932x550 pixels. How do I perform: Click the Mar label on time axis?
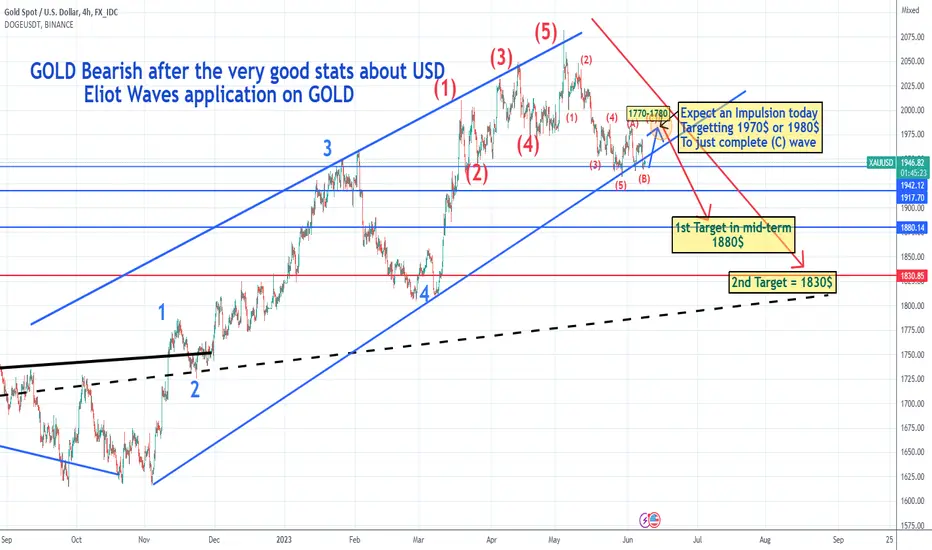(x=418, y=540)
